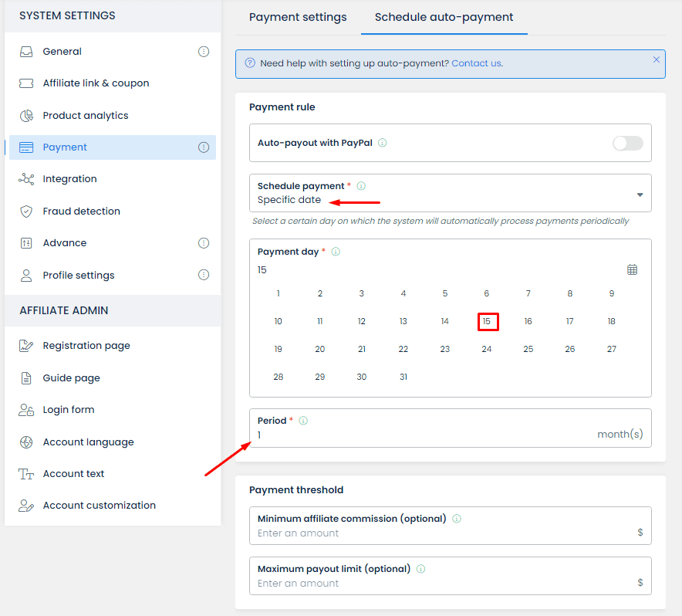Image resolution: width=682 pixels, height=616 pixels.
Task: Select day 20 in the payment calendar
Action: point(320,349)
